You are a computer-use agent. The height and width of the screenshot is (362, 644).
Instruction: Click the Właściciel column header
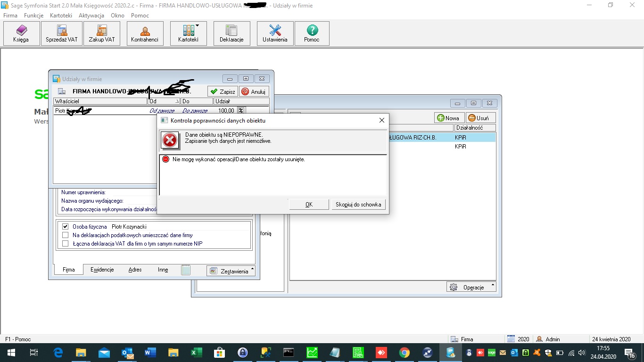coord(100,101)
